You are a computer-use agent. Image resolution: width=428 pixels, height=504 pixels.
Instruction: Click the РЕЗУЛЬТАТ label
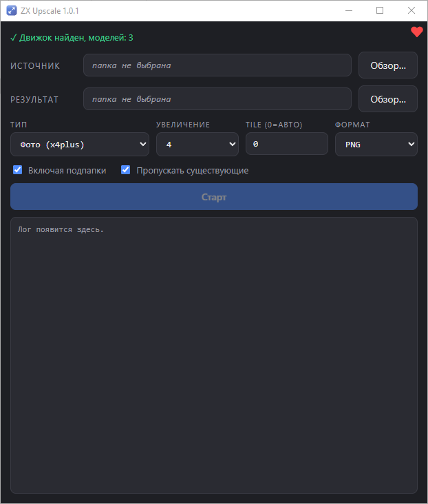click(x=34, y=100)
